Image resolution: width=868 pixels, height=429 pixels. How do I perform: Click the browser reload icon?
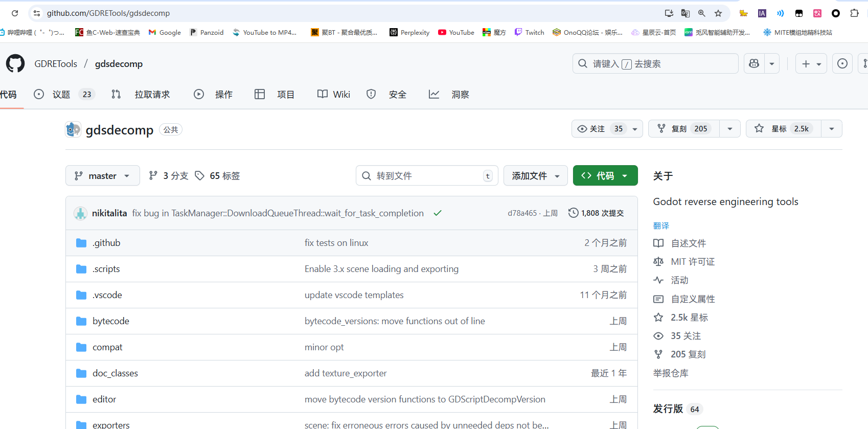[x=15, y=13]
